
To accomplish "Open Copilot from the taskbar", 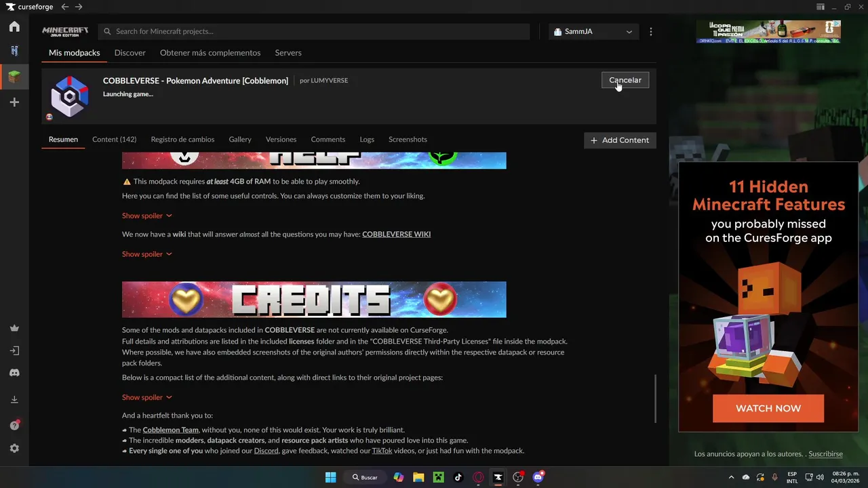I will [399, 477].
